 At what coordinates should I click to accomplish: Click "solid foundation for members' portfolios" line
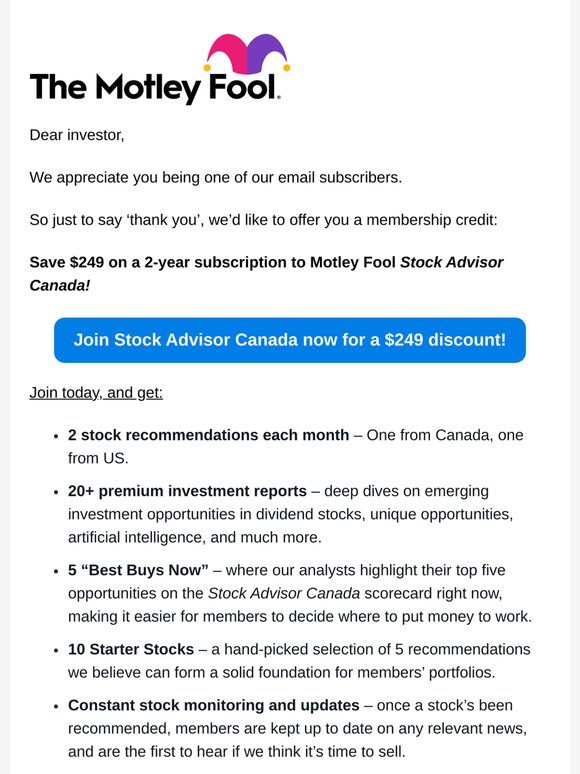click(281, 672)
